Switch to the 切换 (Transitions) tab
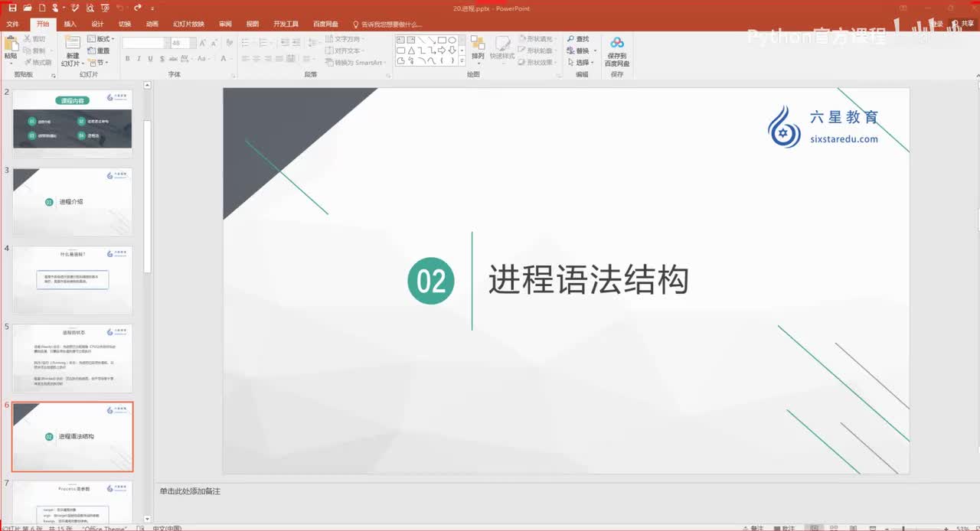980x531 pixels. pos(125,24)
